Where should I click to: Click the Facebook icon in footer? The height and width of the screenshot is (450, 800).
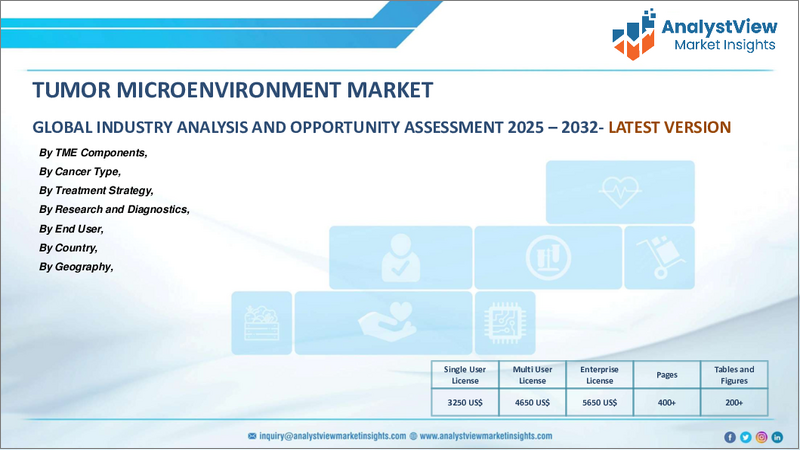[730, 437]
